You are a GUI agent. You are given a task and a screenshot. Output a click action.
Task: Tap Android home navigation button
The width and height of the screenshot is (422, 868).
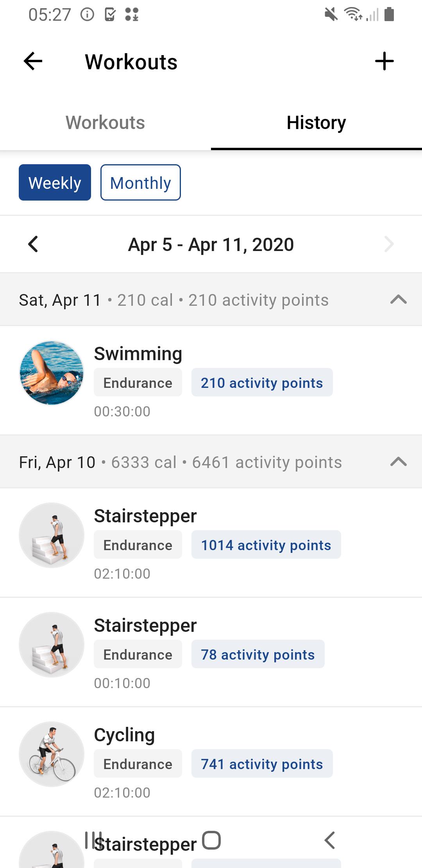(211, 840)
